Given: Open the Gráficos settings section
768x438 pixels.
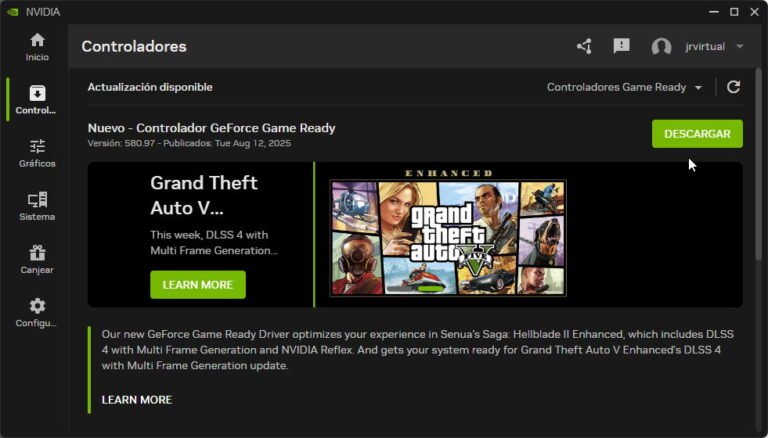Looking at the screenshot, I should (37, 153).
